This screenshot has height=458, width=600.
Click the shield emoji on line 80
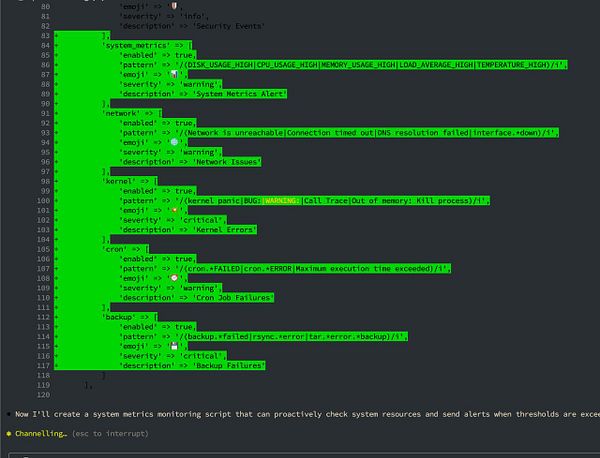174,6
